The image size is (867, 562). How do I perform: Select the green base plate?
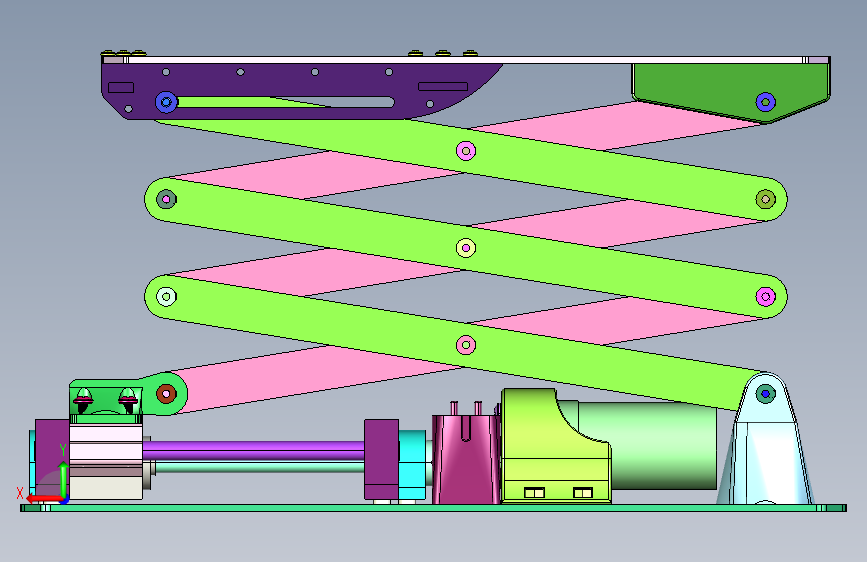tap(434, 508)
